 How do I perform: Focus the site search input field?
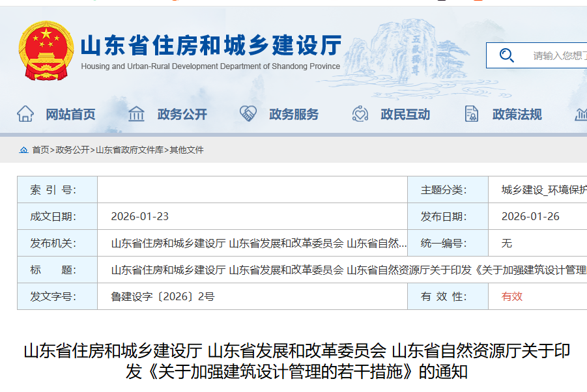[x=557, y=55]
